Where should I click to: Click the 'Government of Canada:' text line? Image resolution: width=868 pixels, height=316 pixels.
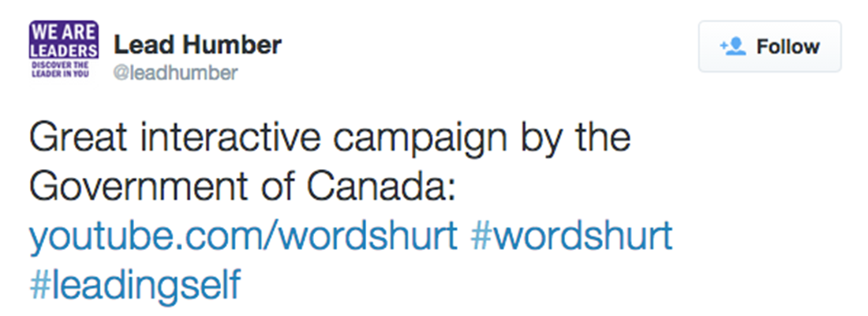[242, 186]
